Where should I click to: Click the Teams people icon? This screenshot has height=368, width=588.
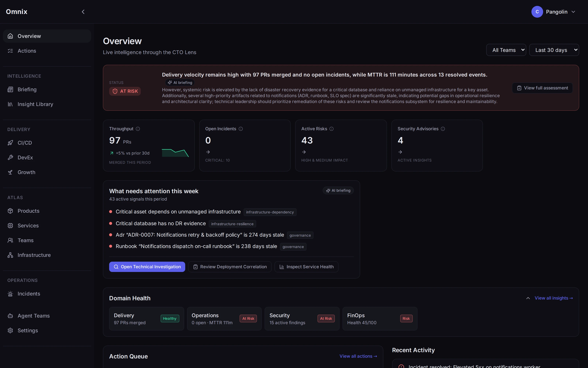tap(10, 240)
